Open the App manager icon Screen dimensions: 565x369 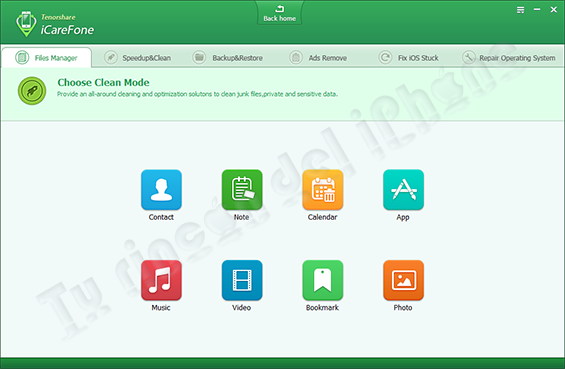tap(403, 190)
